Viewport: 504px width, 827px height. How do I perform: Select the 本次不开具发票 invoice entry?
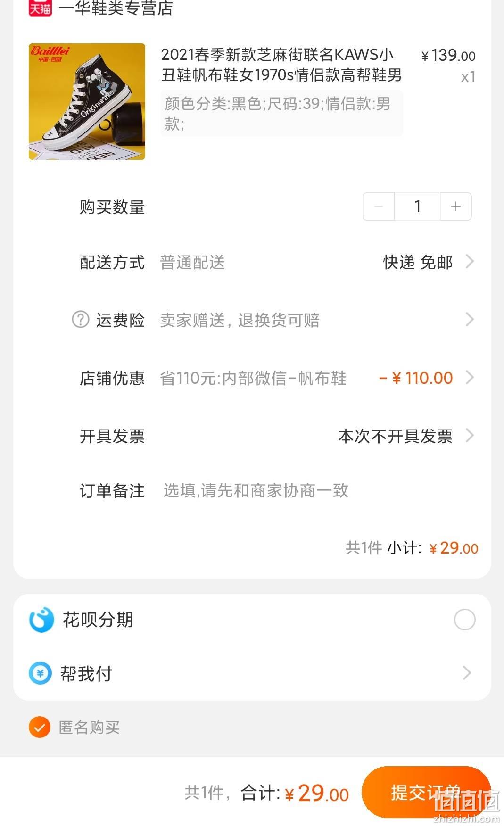point(395,436)
